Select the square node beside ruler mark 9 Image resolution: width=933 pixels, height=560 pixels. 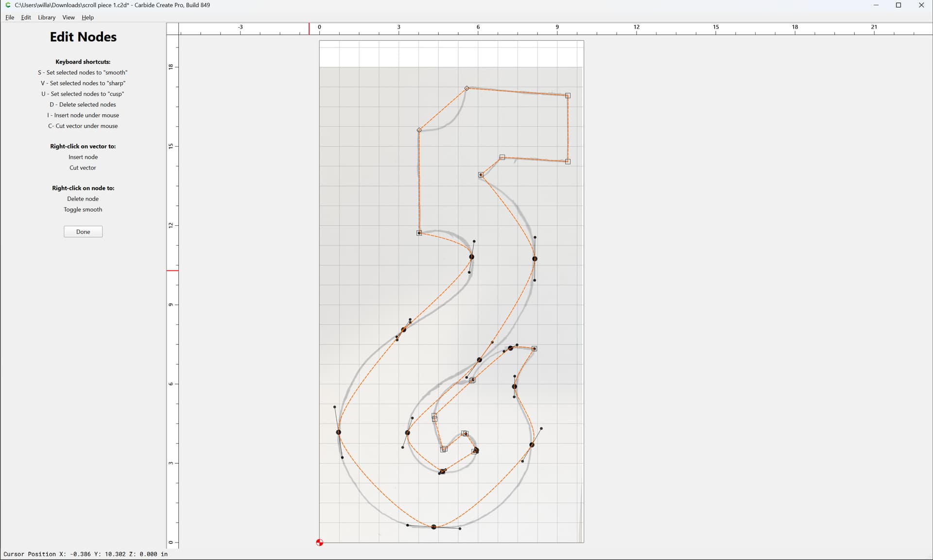click(x=568, y=161)
